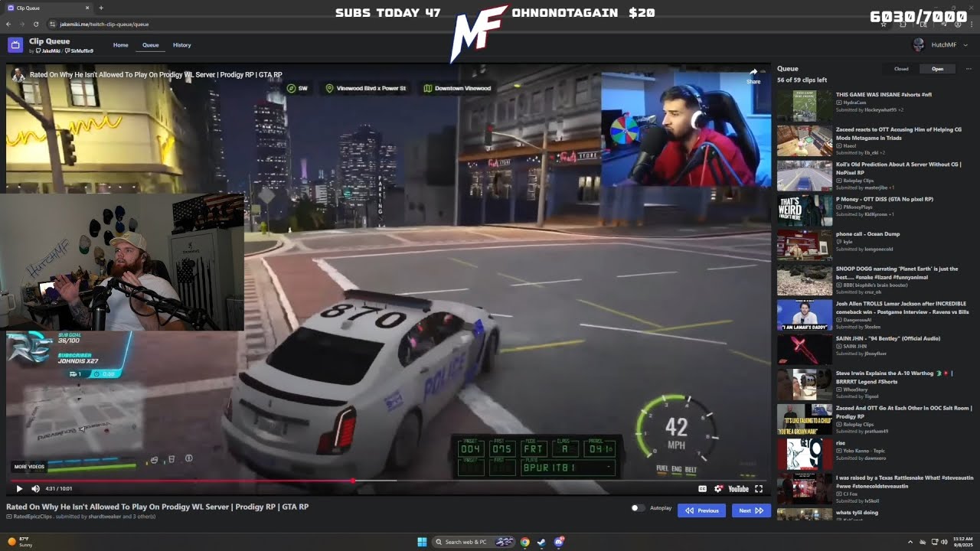Open video on YouTube logo
This screenshot has height=551, width=980.
(738, 488)
